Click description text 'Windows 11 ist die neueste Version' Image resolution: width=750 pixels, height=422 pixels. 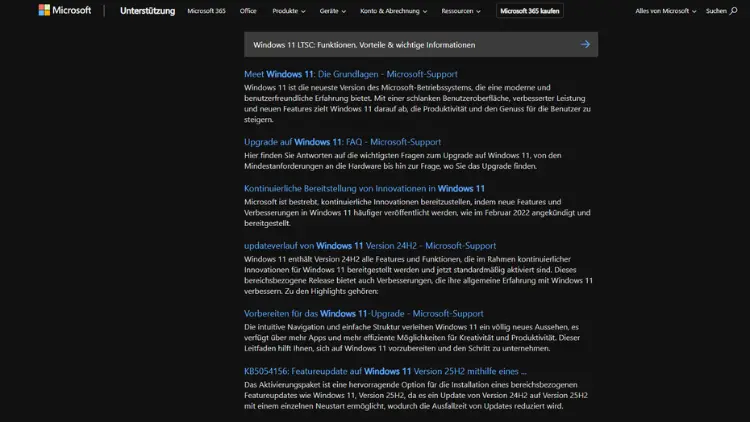[x=418, y=103]
